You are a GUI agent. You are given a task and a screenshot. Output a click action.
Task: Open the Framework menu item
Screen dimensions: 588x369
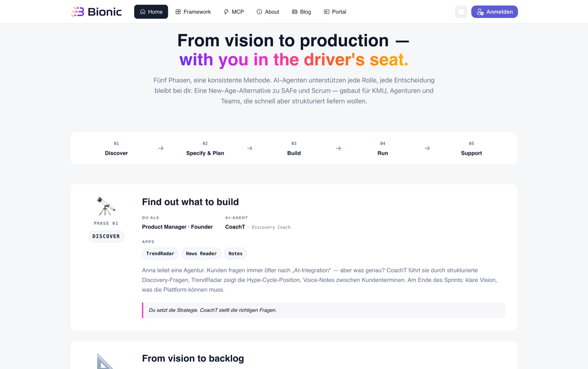tap(193, 12)
